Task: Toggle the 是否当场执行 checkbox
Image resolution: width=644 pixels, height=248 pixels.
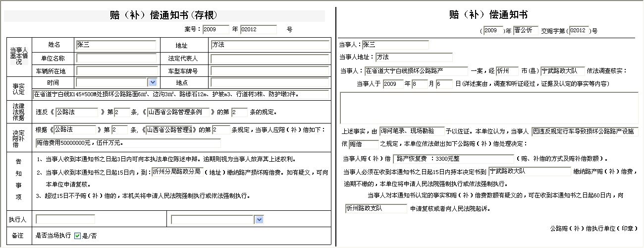Action: 77,236
